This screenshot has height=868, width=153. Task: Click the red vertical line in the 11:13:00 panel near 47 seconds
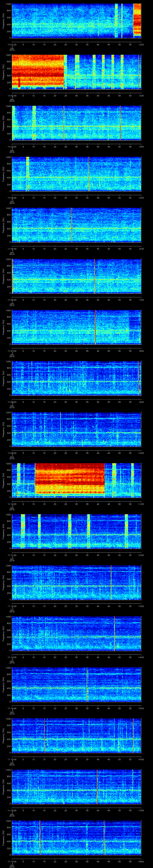click(x=114, y=633)
